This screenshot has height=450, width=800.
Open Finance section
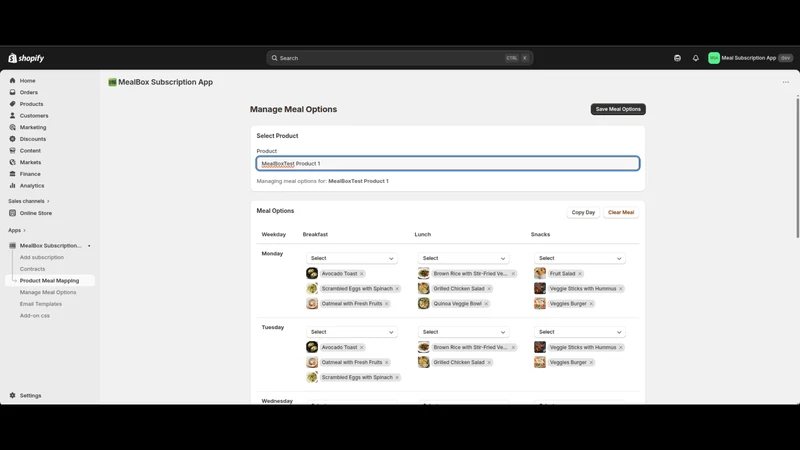click(30, 174)
